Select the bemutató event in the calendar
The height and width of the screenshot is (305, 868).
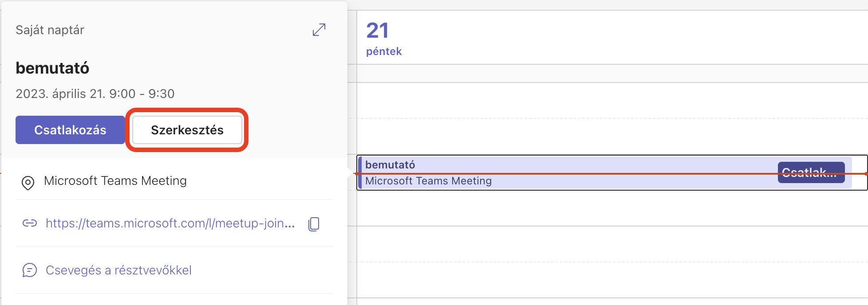tap(568, 172)
